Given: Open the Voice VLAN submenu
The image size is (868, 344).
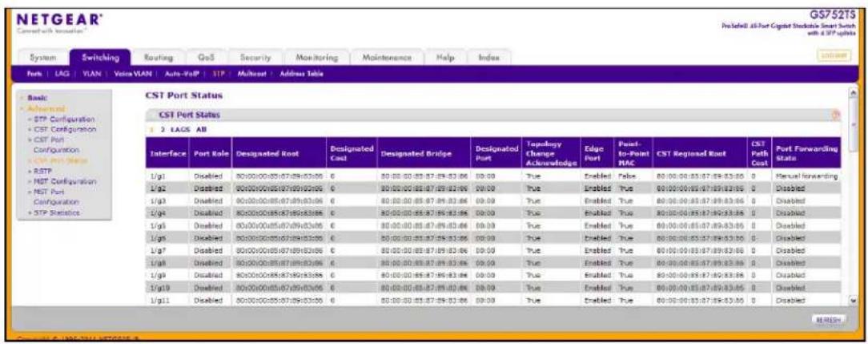Looking at the screenshot, I should (x=132, y=73).
